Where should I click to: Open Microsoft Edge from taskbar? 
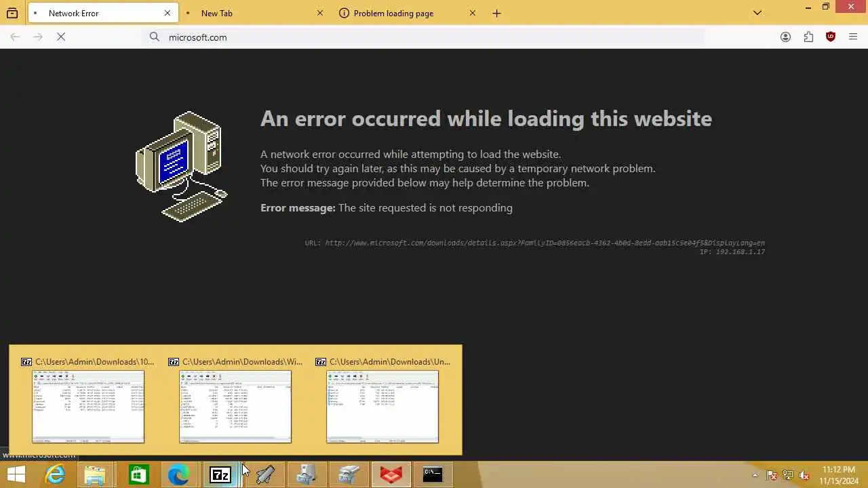tap(179, 475)
